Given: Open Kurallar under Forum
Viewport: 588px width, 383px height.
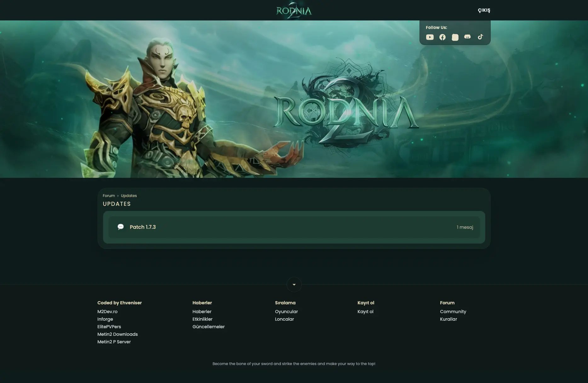Looking at the screenshot, I should click(x=448, y=319).
